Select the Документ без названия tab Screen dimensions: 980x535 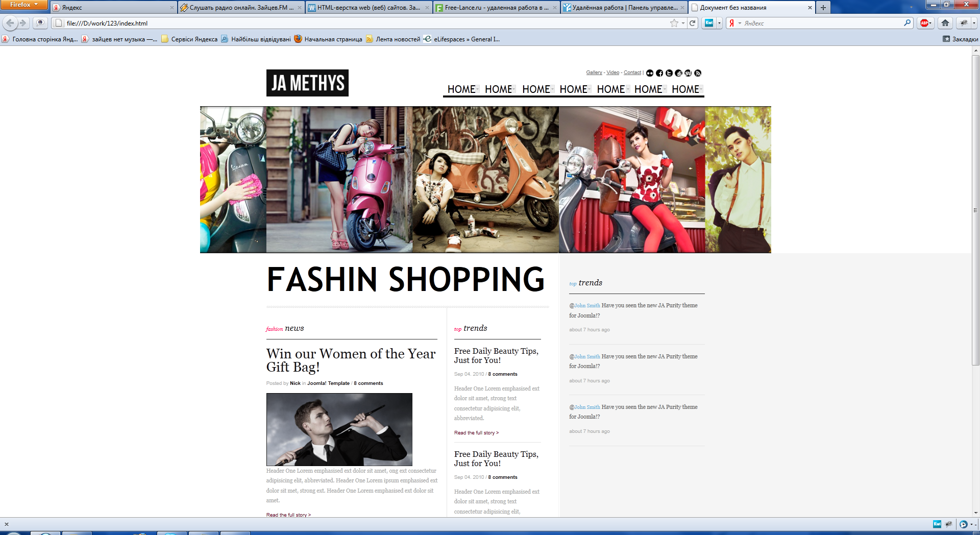tap(751, 8)
